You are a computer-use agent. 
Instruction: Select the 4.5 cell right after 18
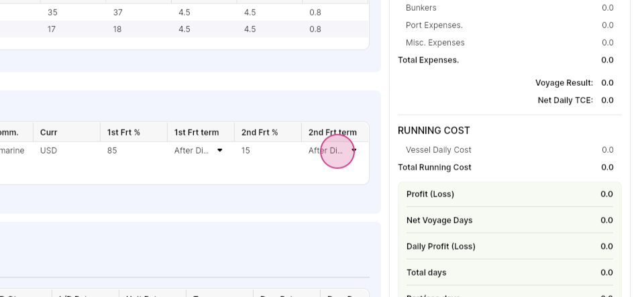click(x=184, y=29)
